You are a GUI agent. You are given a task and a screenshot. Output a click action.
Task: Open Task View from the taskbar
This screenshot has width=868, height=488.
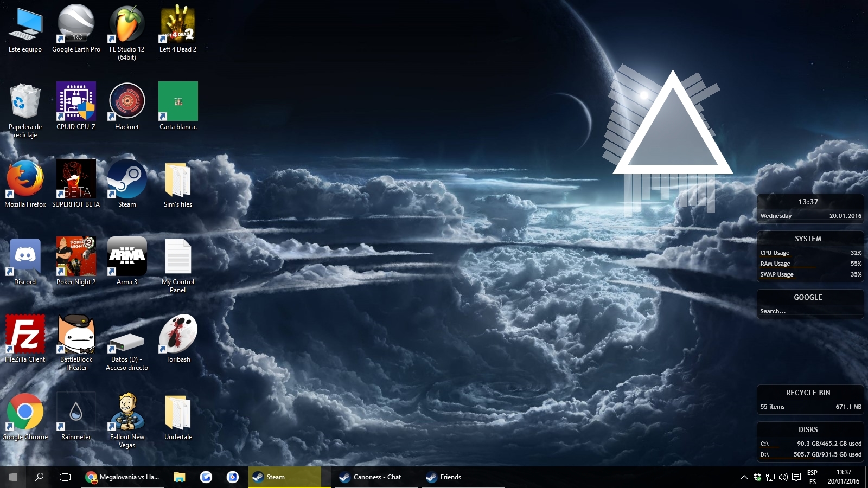point(65,477)
